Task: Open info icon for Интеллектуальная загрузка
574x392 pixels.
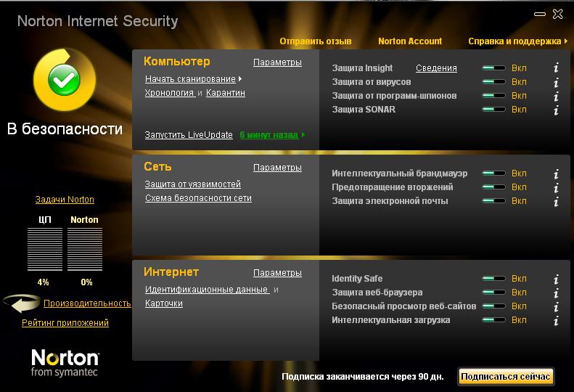Action: 556,321
